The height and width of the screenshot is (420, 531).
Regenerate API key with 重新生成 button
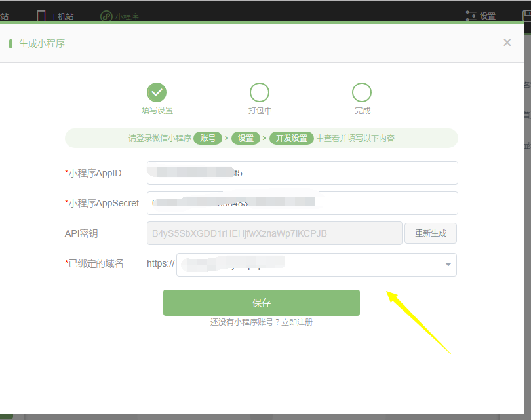click(430, 233)
